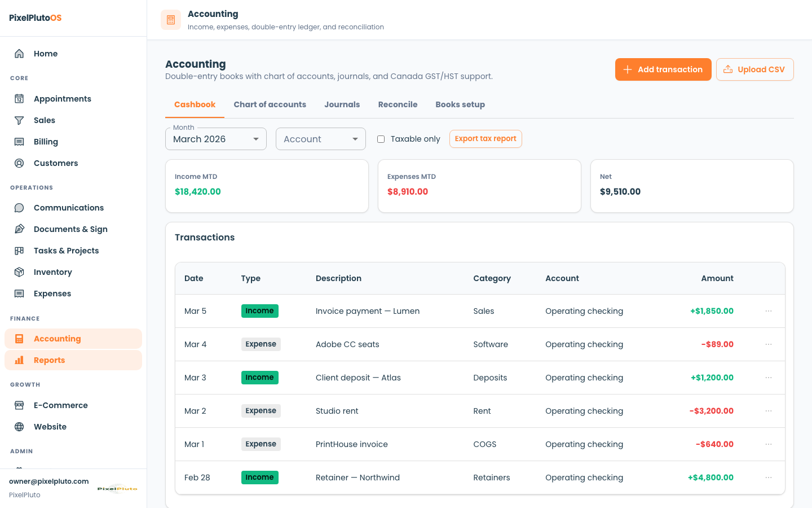The width and height of the screenshot is (812, 508).
Task: Click the Income MTD amount $18,420.00
Action: (x=198, y=192)
